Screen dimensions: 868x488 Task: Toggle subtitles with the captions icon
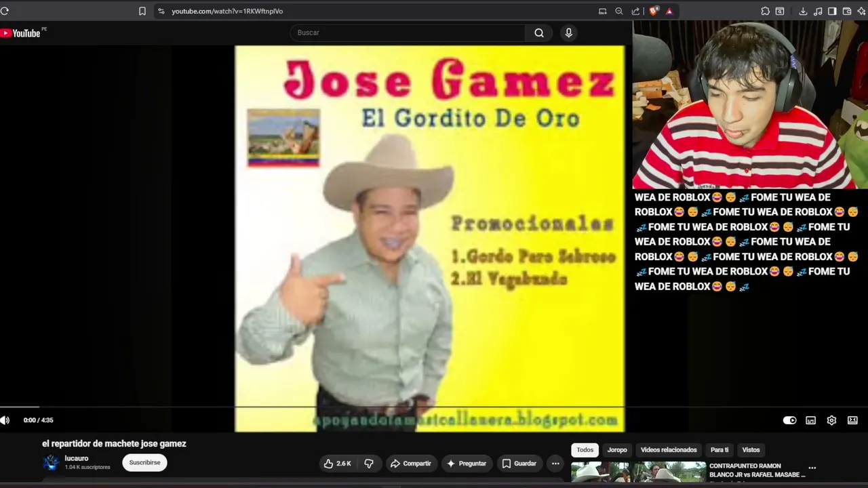click(x=811, y=420)
